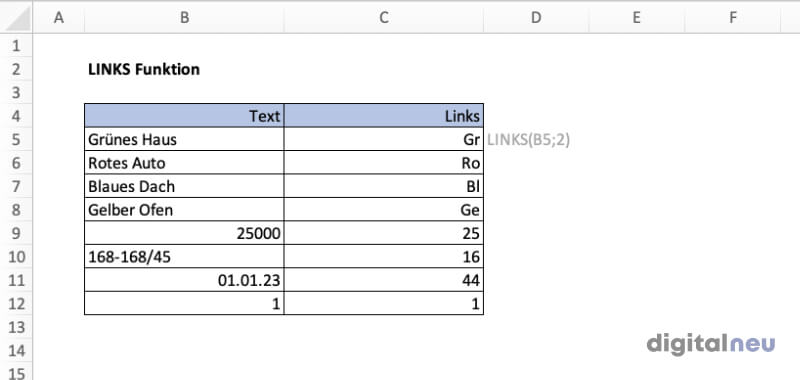Viewport: 800px width, 380px height.
Task: Click the 'Links' table header cell
Action: 384,116
